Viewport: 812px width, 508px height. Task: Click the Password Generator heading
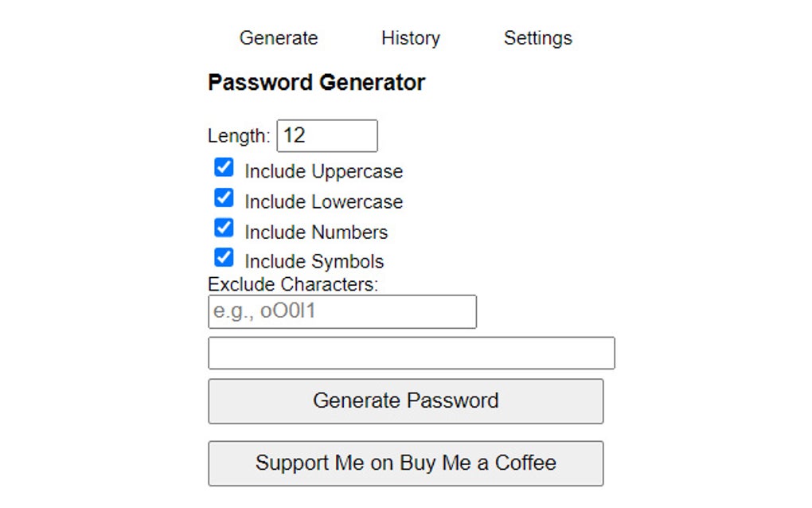pos(316,81)
